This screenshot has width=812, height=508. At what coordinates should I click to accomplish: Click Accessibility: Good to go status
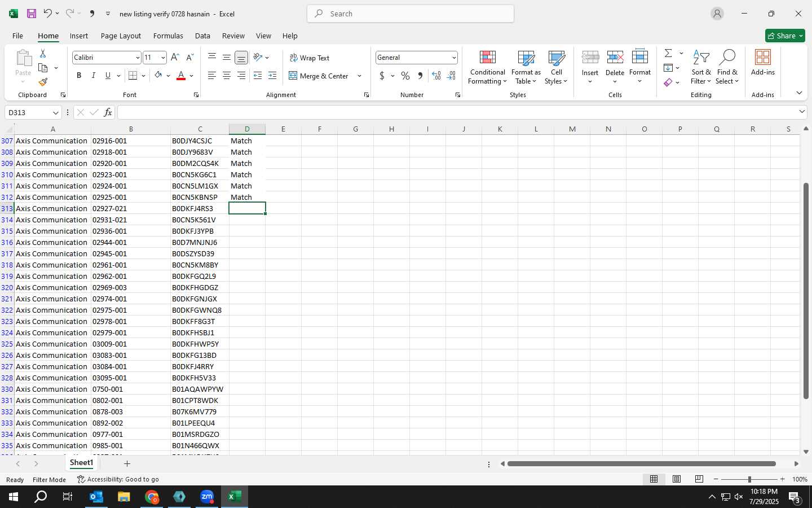(x=118, y=479)
